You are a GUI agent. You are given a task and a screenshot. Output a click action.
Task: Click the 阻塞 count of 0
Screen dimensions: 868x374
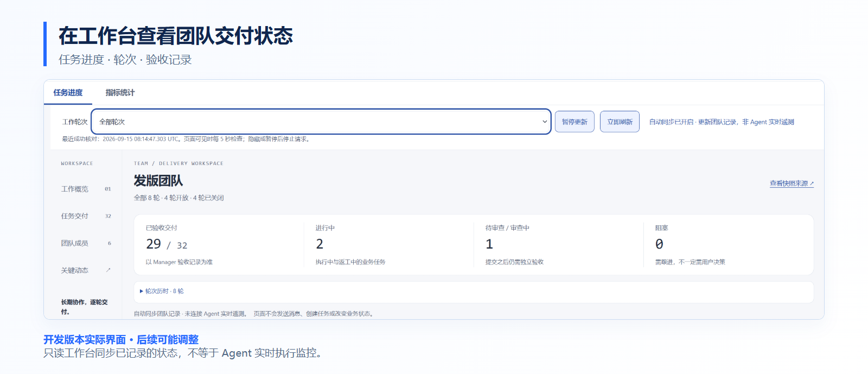659,244
